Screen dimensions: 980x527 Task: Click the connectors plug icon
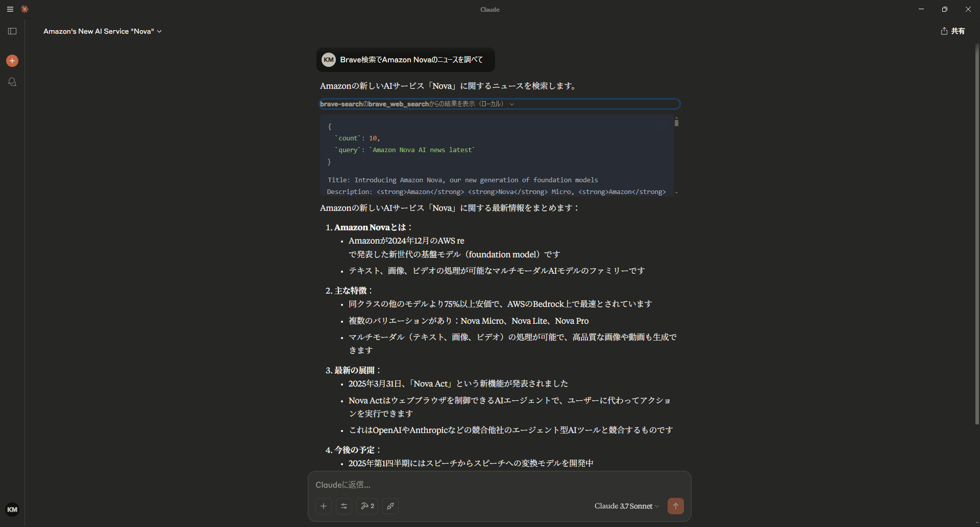coord(390,506)
